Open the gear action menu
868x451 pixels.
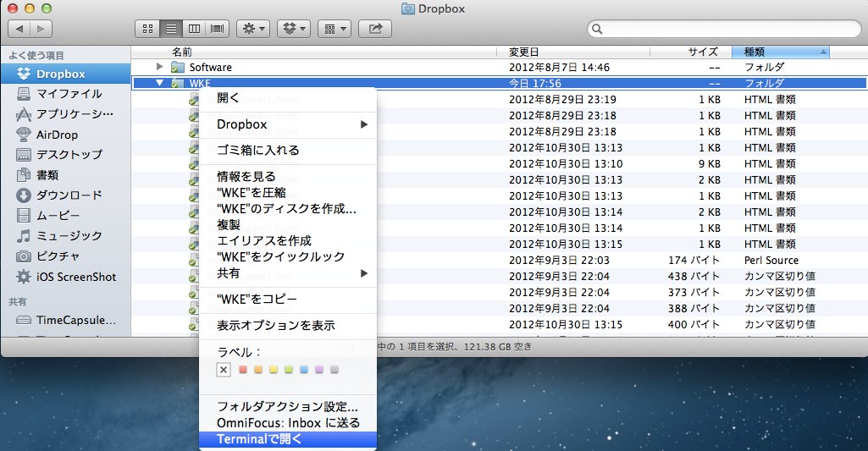(253, 29)
